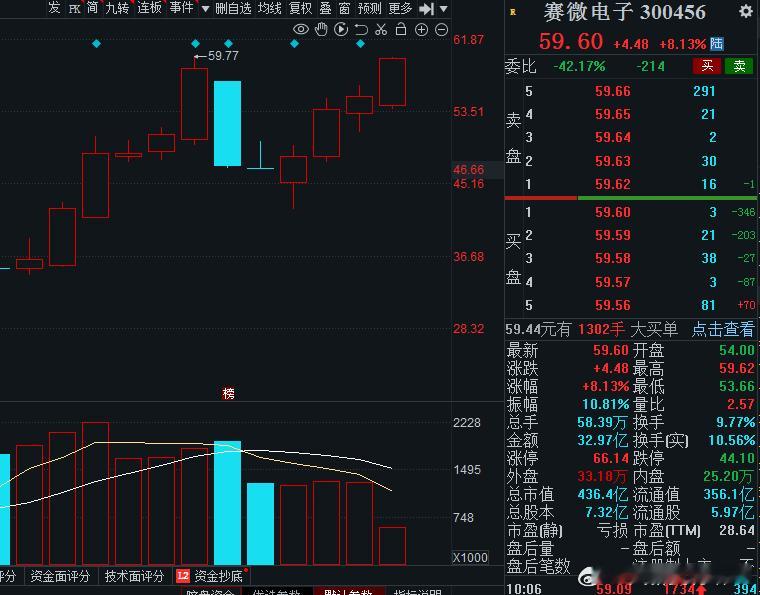Enable the 九转 indicator
This screenshot has width=760, height=595.
(117, 8)
